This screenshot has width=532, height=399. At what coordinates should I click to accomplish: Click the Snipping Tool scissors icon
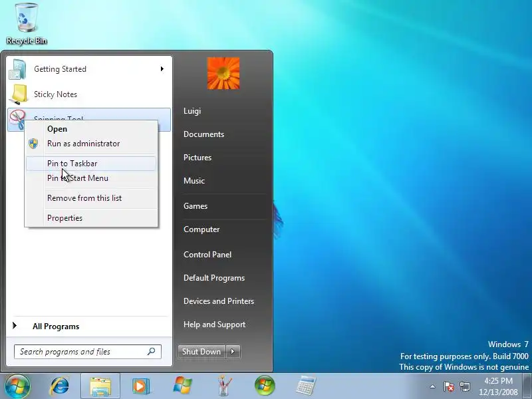17,120
